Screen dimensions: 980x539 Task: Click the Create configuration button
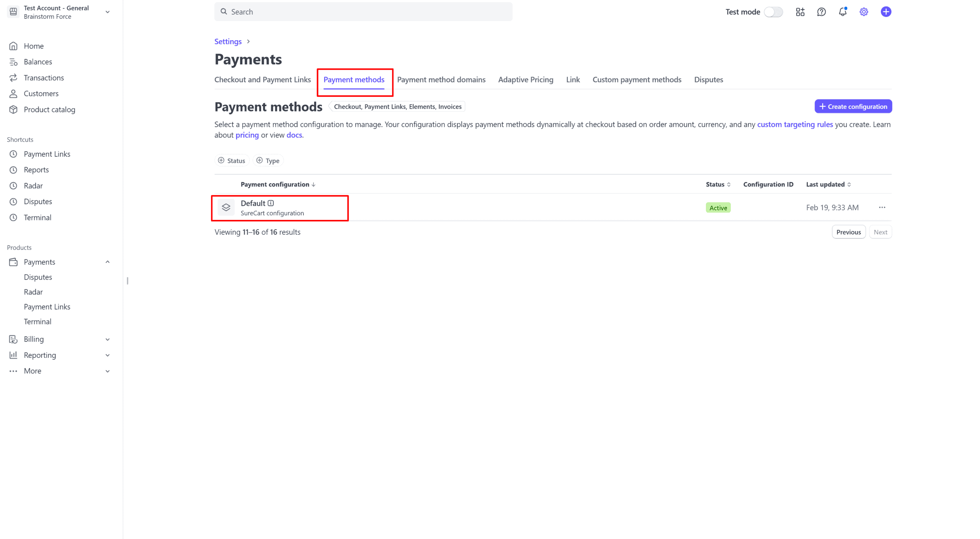853,106
